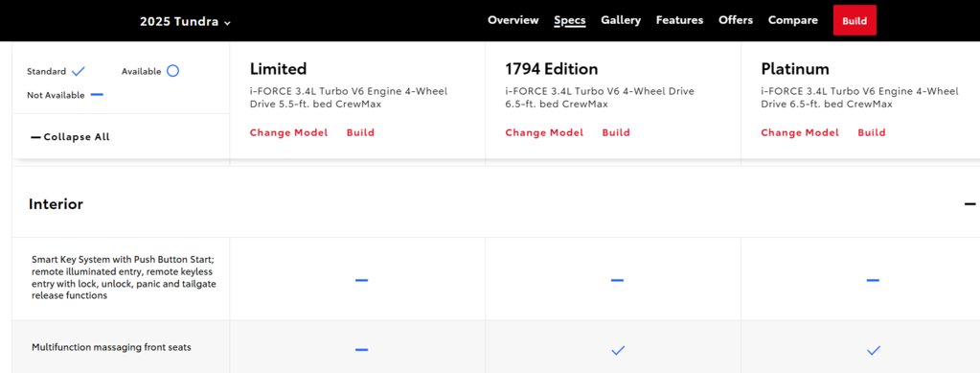980x373 pixels.
Task: Collapse all spec sections
Action: coord(70,137)
